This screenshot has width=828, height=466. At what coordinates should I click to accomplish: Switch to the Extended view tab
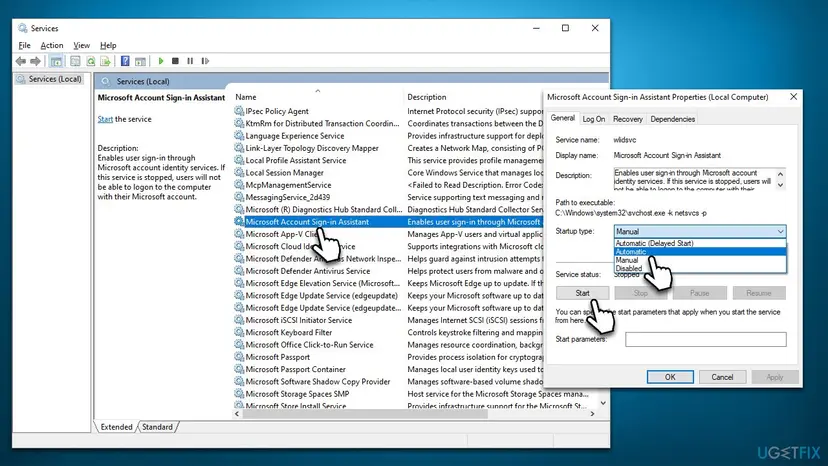pyautogui.click(x=116, y=427)
